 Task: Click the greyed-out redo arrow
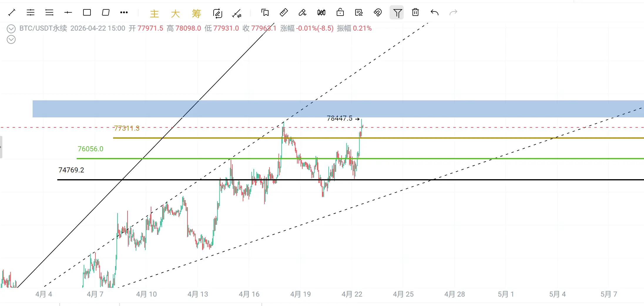point(453,12)
